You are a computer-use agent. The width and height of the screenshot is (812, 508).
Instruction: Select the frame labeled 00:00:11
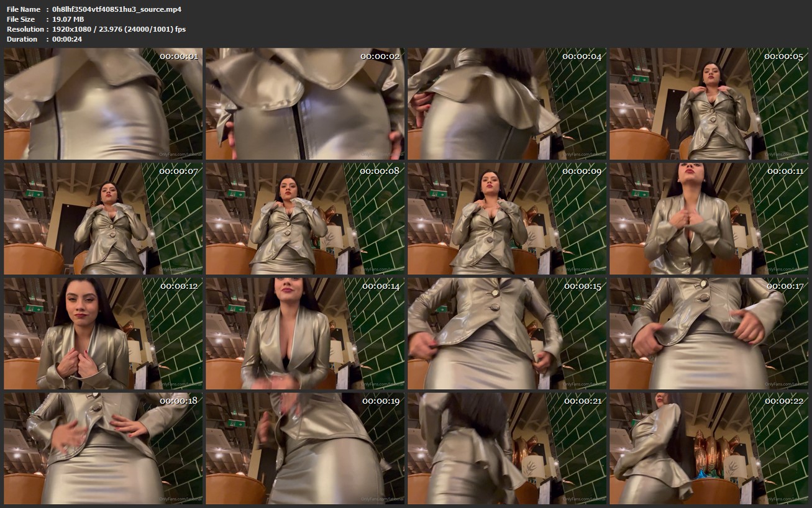coord(708,219)
